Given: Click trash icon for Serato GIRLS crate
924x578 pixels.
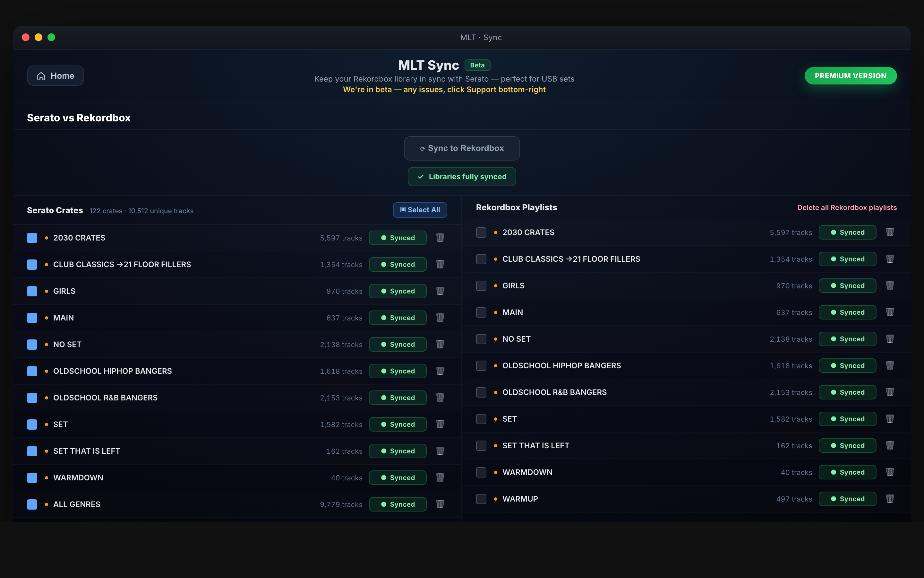Looking at the screenshot, I should pos(440,291).
